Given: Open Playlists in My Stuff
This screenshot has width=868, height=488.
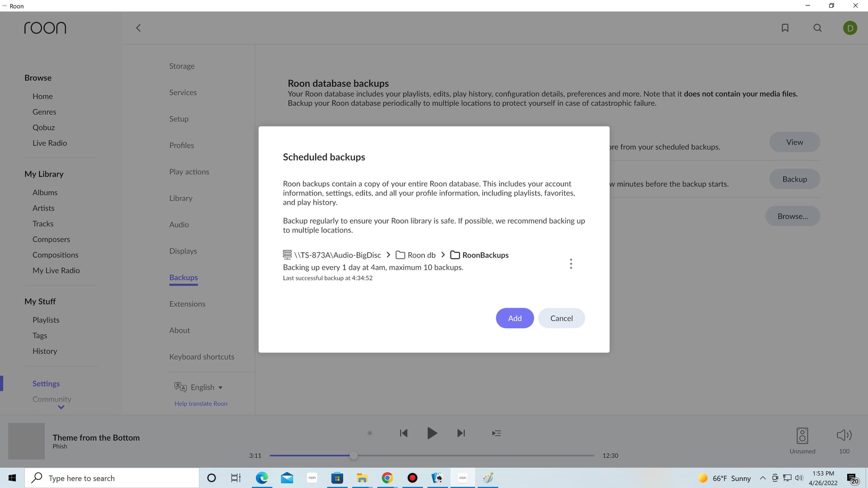Looking at the screenshot, I should pyautogui.click(x=46, y=320).
